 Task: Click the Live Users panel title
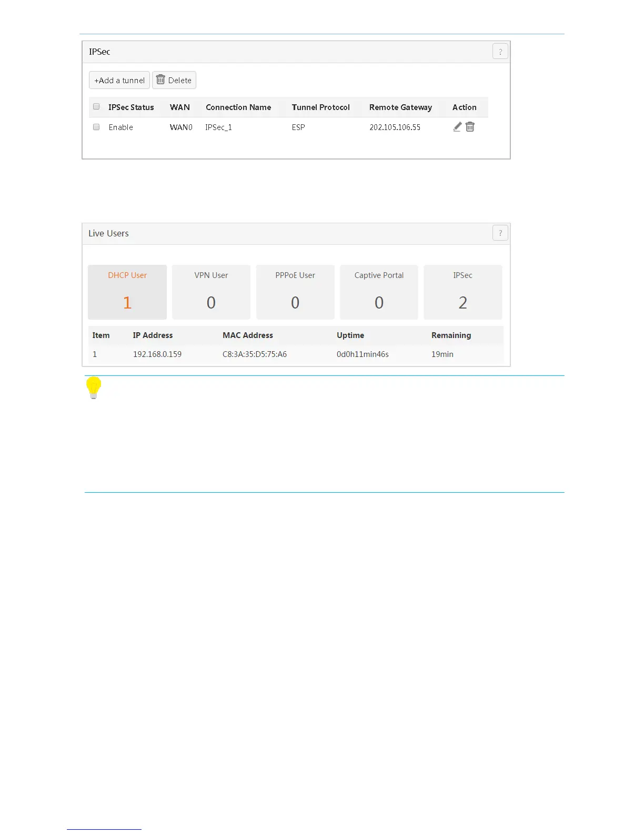pos(108,233)
